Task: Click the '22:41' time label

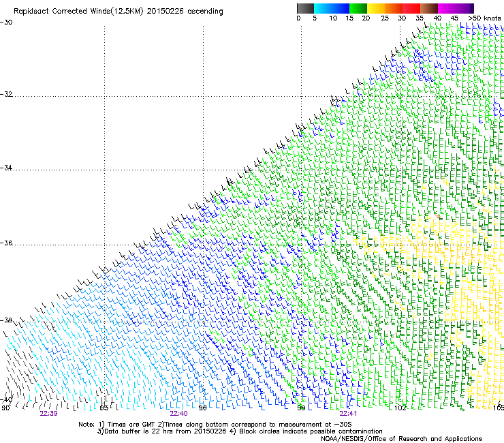Action: (x=348, y=414)
